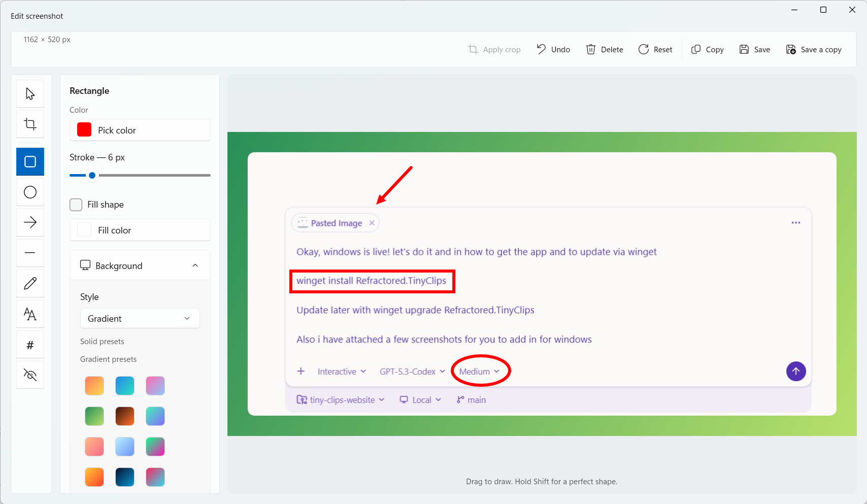Select the ellipse shape tool

(x=30, y=192)
